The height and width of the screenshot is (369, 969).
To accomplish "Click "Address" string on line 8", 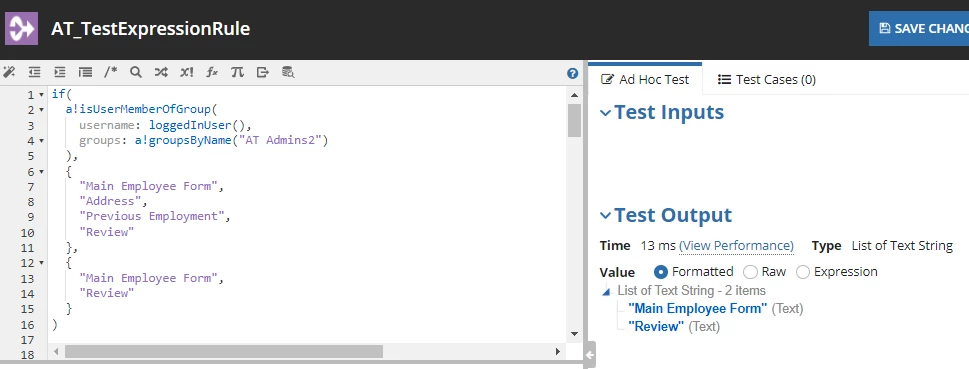I will (x=111, y=201).
